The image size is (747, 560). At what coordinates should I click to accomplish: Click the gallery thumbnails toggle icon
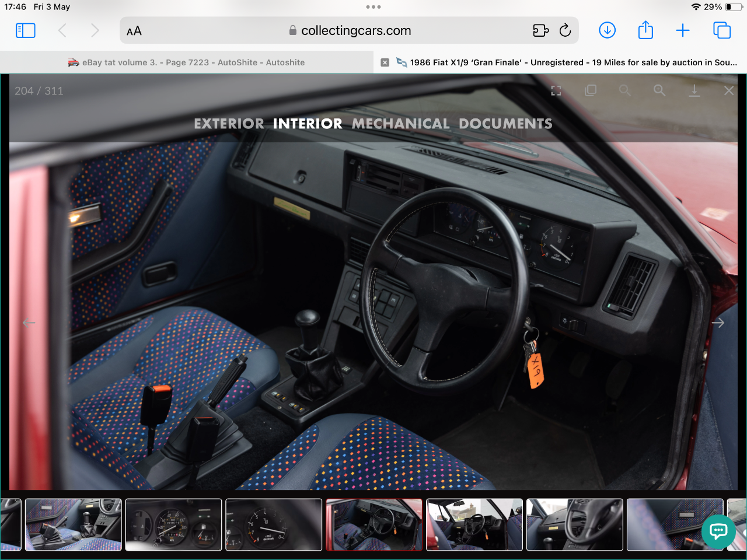click(591, 90)
